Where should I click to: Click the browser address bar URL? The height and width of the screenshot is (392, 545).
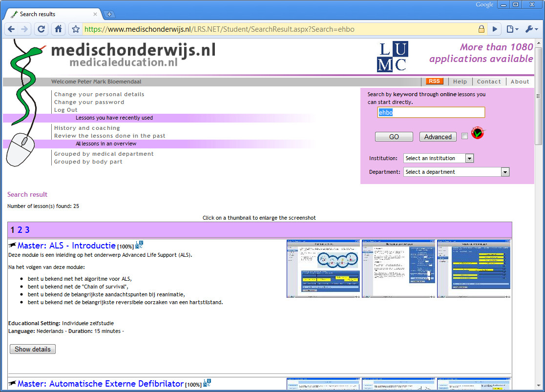click(x=219, y=29)
